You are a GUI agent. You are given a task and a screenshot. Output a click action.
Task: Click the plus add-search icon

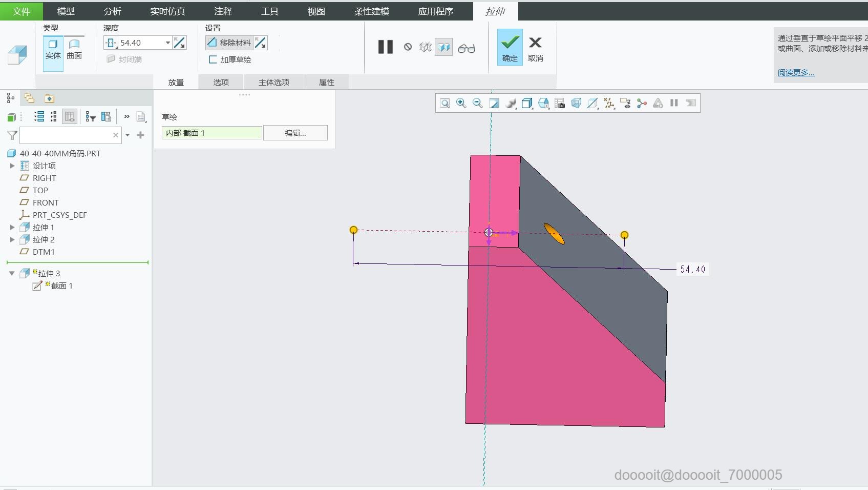(140, 135)
